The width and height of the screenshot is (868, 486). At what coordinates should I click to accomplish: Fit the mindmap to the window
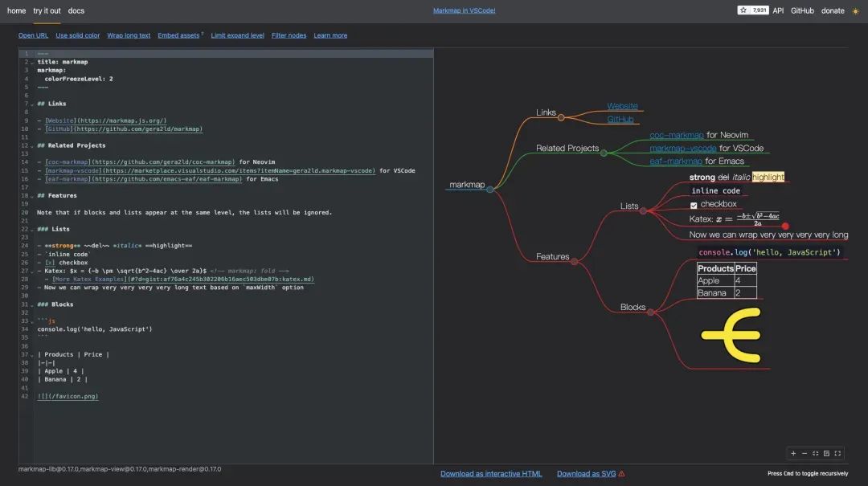click(x=814, y=452)
